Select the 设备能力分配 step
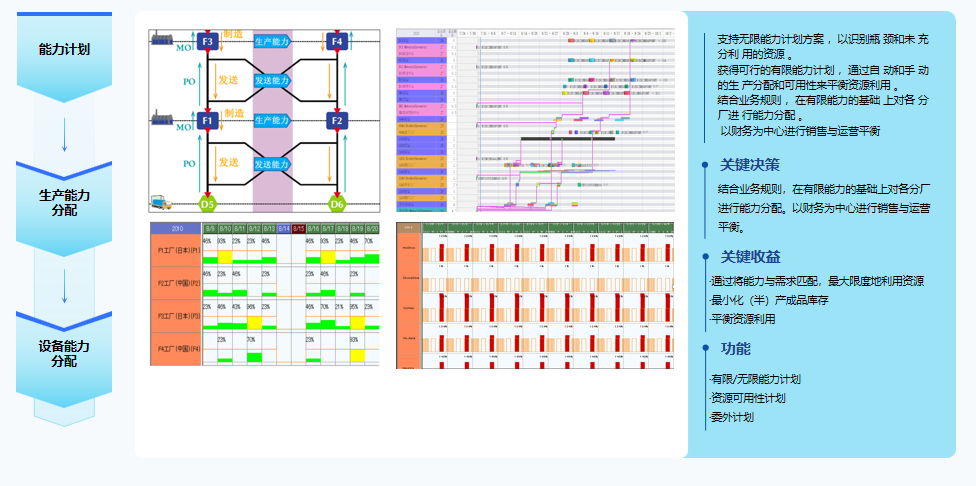Viewport: 976px width, 486px height. (x=64, y=353)
